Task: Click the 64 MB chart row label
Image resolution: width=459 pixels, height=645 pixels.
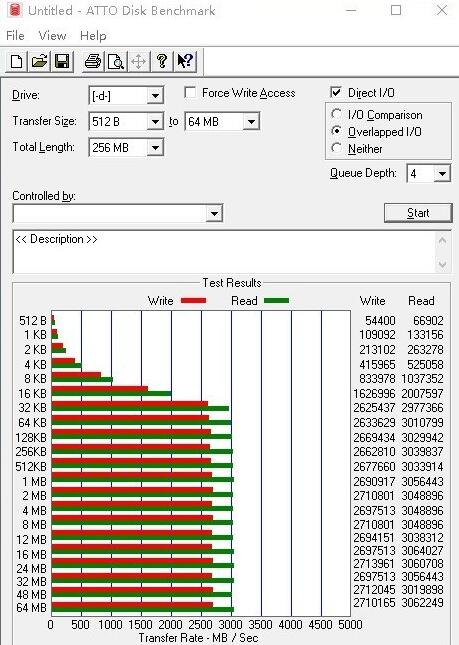Action: point(31,608)
